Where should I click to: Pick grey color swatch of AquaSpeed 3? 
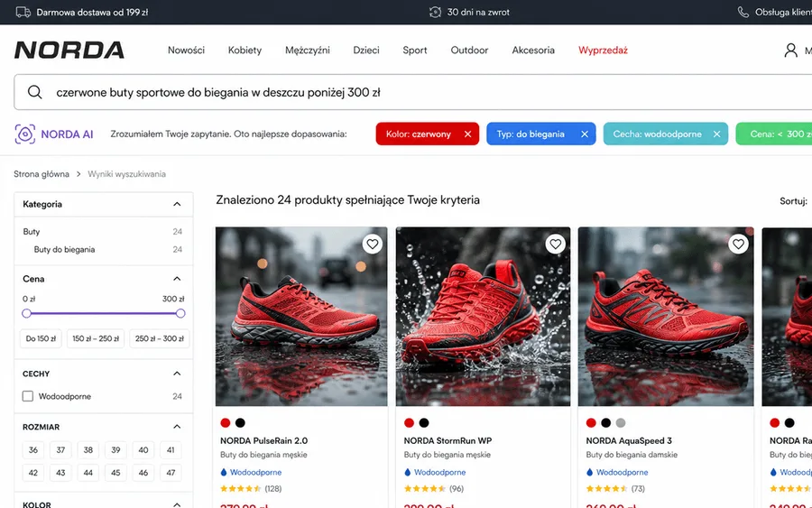tap(621, 423)
